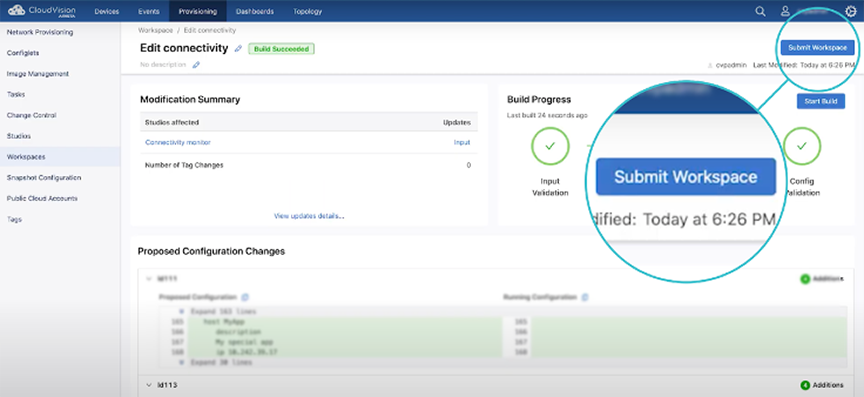Click the Input updates link
864x397 pixels.
coord(462,142)
